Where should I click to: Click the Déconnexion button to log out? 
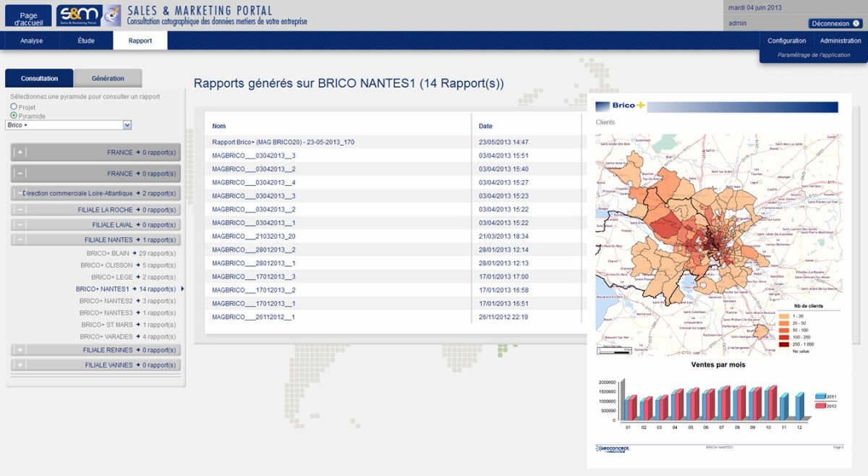click(835, 23)
